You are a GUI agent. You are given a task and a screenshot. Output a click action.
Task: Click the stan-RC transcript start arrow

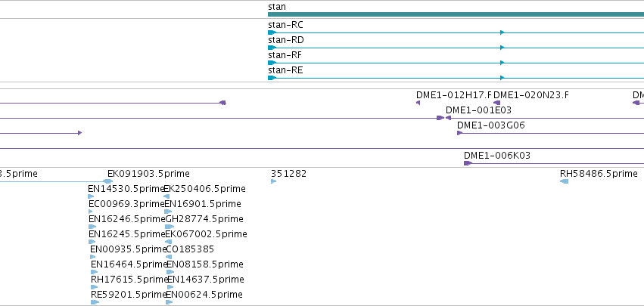tap(272, 32)
